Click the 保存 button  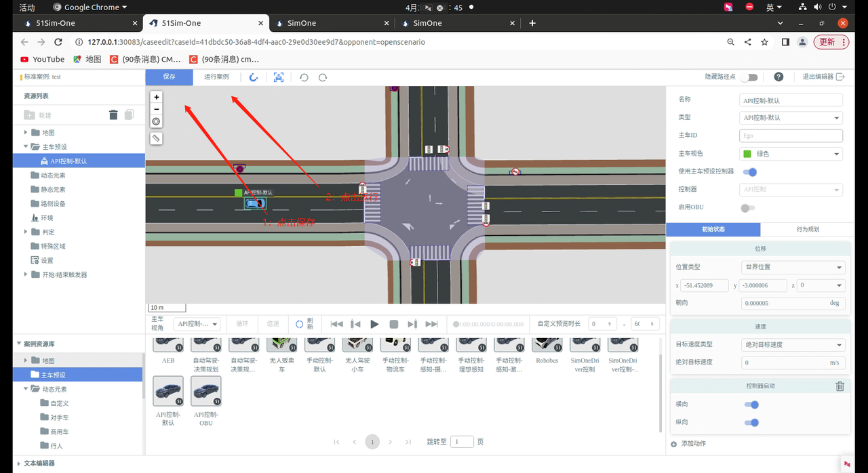[x=169, y=77]
